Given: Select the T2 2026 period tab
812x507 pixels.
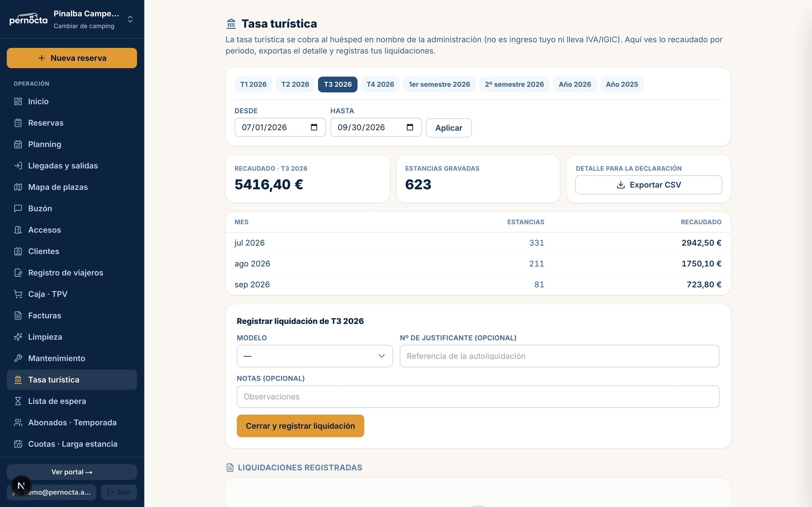Looking at the screenshot, I should [295, 85].
